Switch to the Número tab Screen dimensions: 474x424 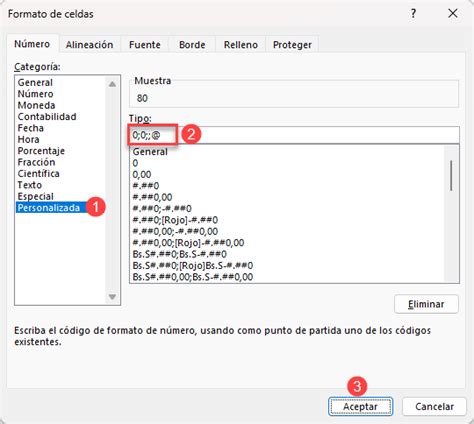(32, 44)
